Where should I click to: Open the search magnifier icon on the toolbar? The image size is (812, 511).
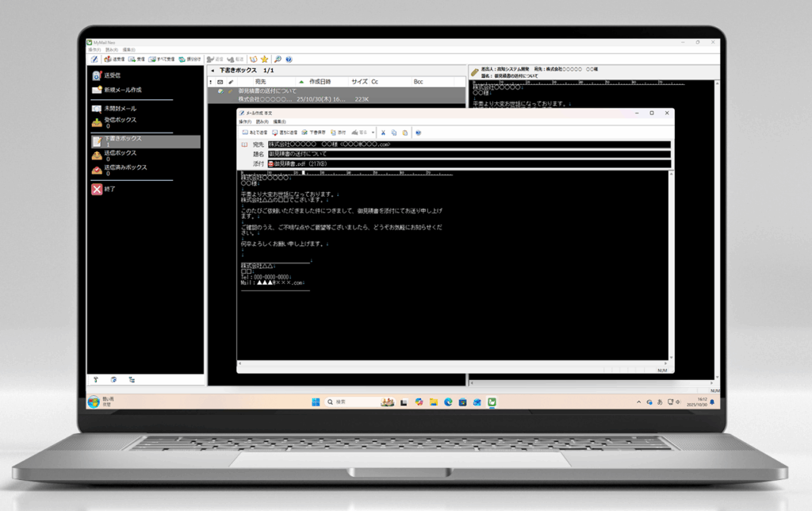coord(277,59)
